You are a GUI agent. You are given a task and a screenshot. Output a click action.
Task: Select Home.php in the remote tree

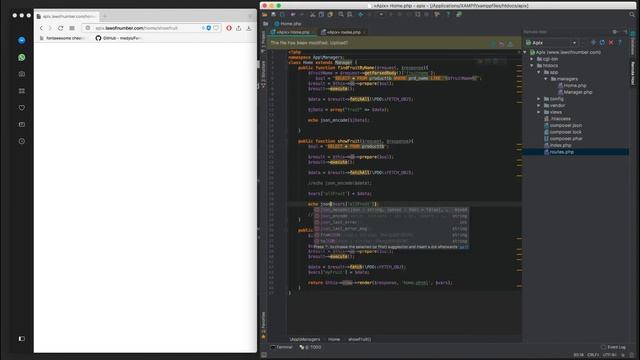click(572, 85)
